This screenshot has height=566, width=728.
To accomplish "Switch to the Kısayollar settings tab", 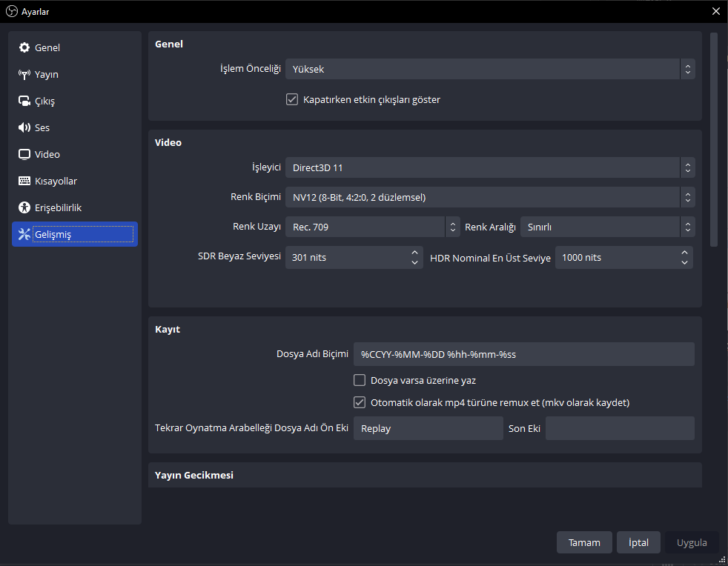I will tap(56, 182).
